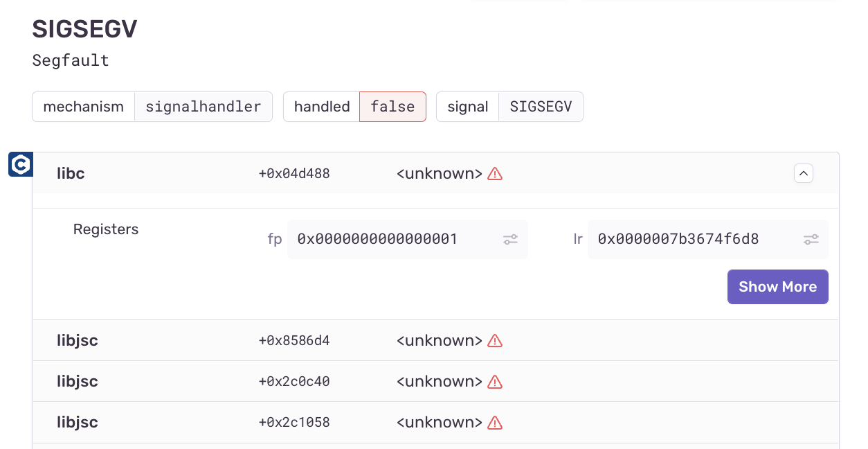Click inside the lr register value field

click(x=678, y=239)
